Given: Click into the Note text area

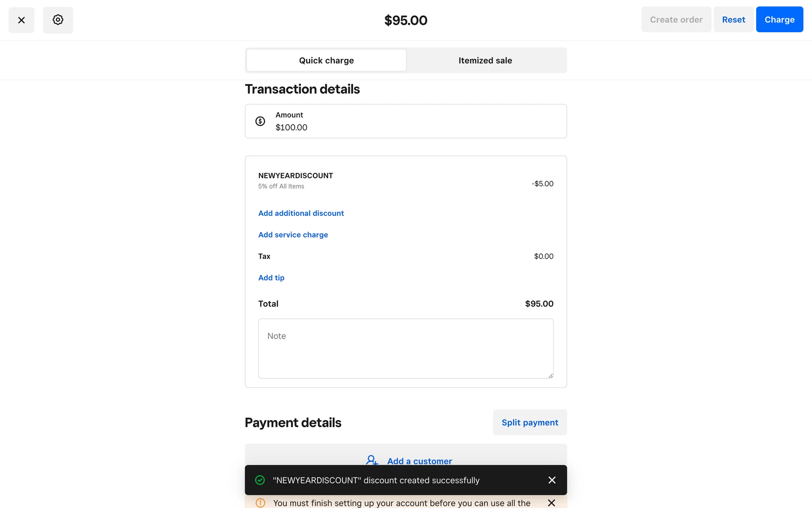Looking at the screenshot, I should (x=406, y=348).
